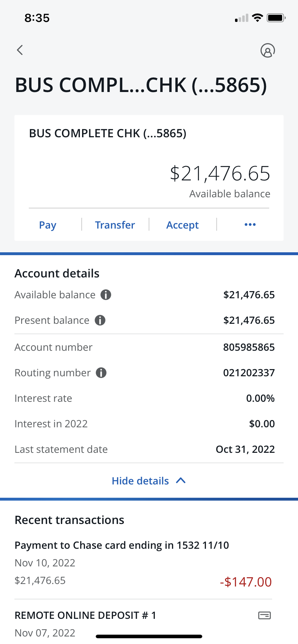Tap the home indicator bar at bottom
Screen dimensions: 298x644
[149, 636]
